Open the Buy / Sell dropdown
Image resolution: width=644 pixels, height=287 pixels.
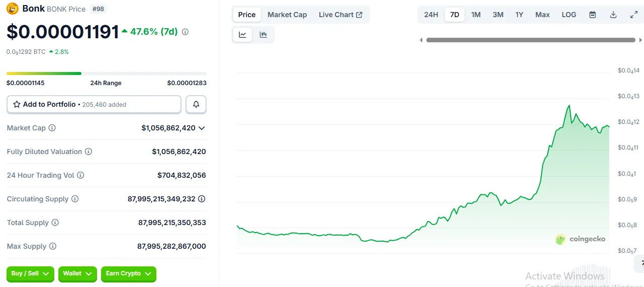[30, 273]
